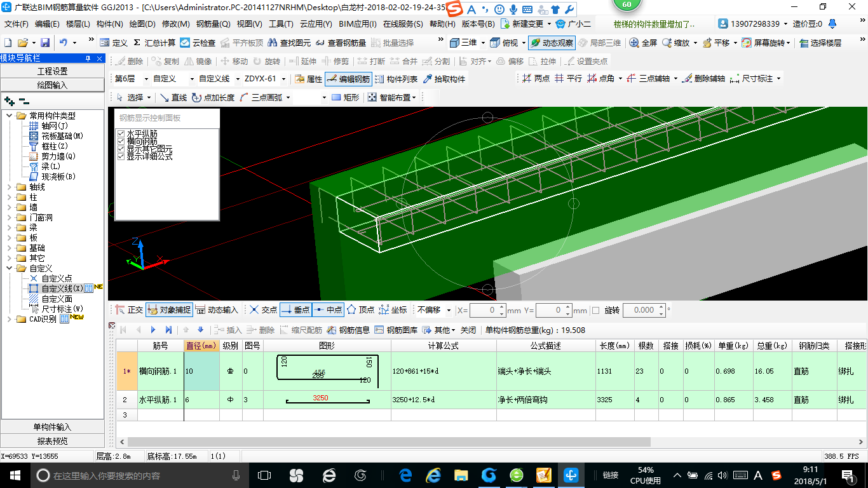Screen dimensions: 868x488
Task: Expand the CAD识别 tree node
Action: pyautogui.click(x=9, y=319)
